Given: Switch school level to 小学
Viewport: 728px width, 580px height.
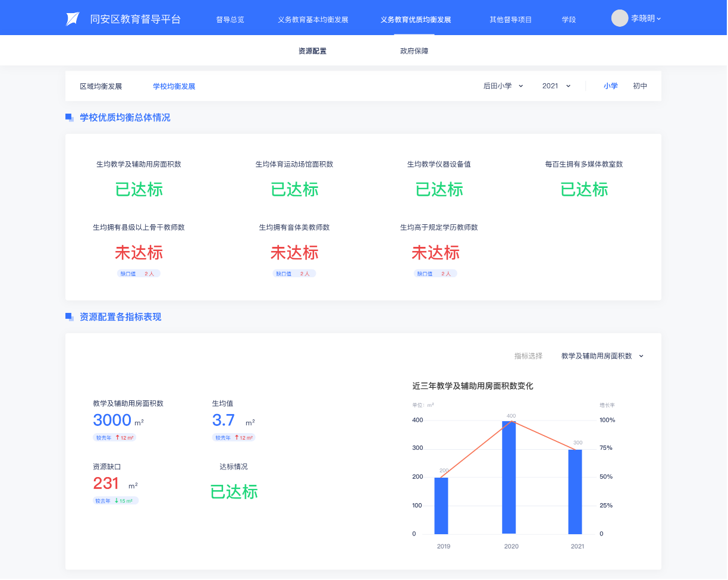Looking at the screenshot, I should 610,86.
